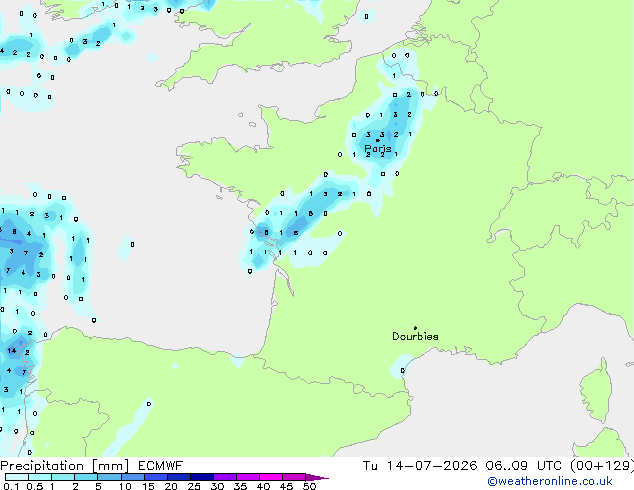Open the weatheronline.co.uk copyright link
The height and width of the screenshot is (490, 634).
pyautogui.click(x=550, y=481)
